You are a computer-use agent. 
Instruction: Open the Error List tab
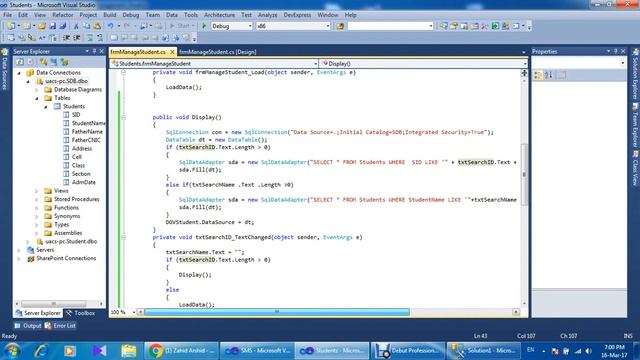tap(60, 326)
